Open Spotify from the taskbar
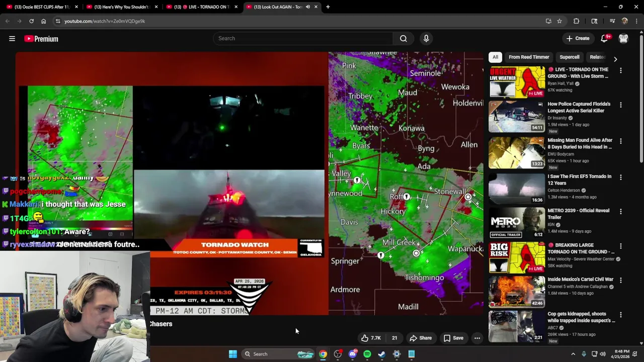Viewport: 644px width, 362px height. point(367,354)
